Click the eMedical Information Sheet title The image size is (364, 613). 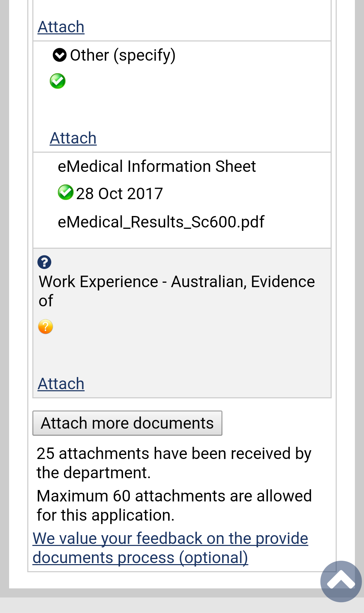click(x=157, y=166)
